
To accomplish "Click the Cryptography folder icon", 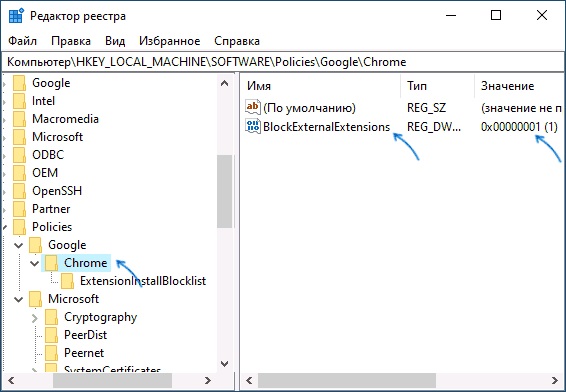I will point(51,318).
